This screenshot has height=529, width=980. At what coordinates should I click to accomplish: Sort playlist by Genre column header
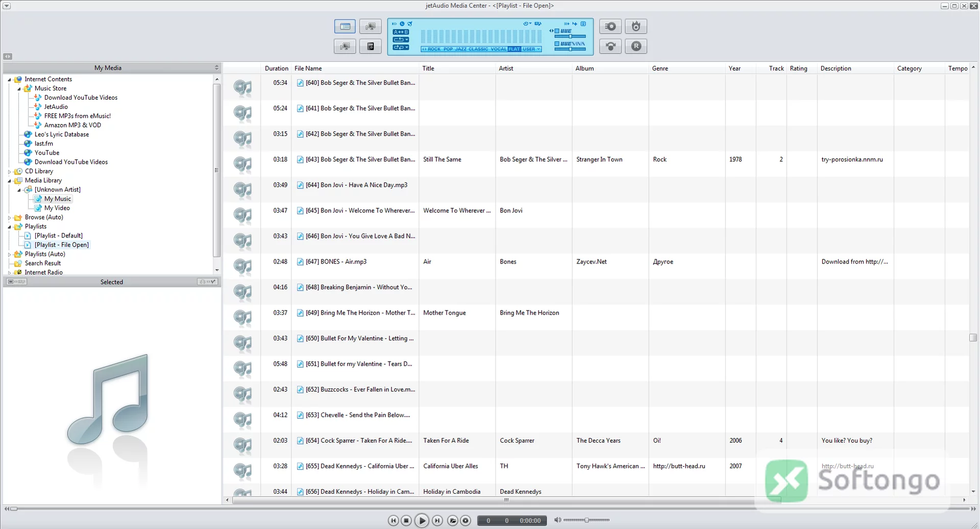click(x=687, y=68)
